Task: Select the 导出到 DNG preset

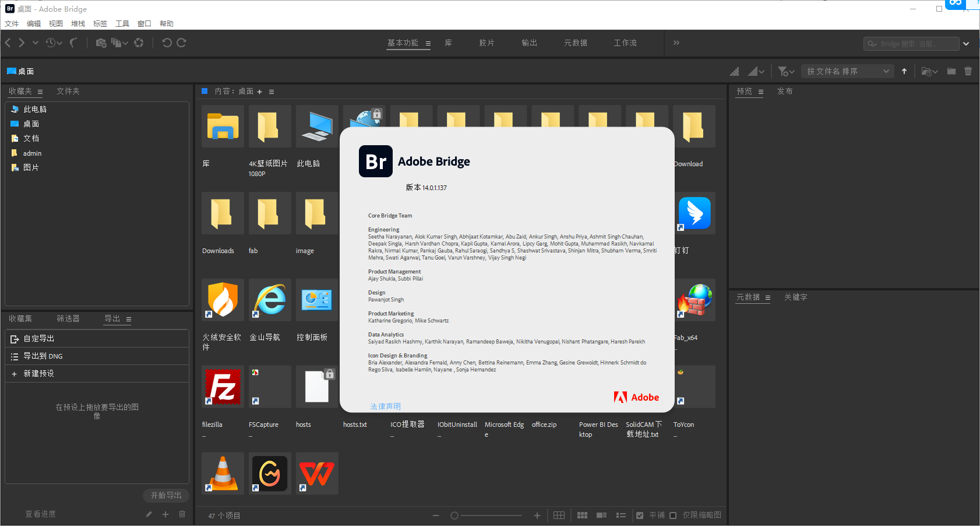Action: [97, 356]
